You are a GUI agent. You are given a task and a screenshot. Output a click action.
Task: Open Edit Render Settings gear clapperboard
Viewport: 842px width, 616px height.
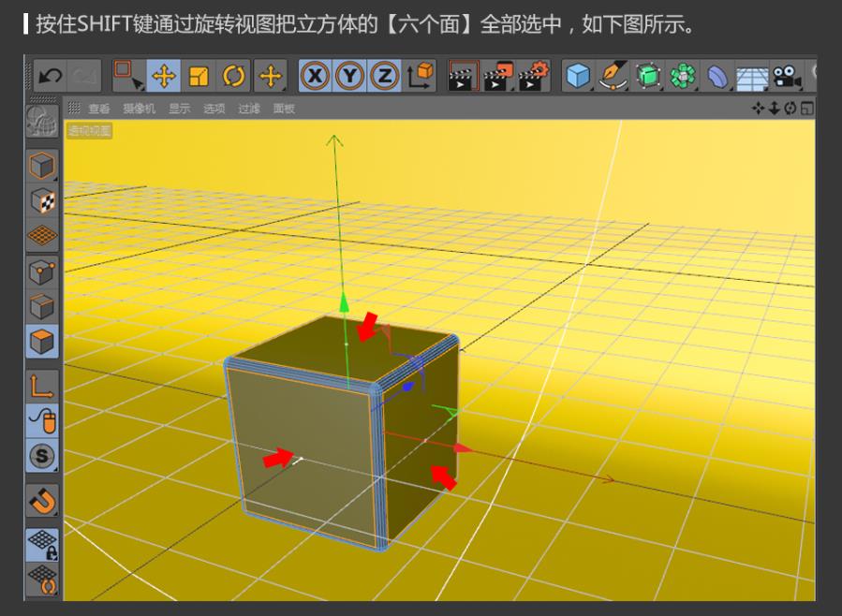pos(534,75)
